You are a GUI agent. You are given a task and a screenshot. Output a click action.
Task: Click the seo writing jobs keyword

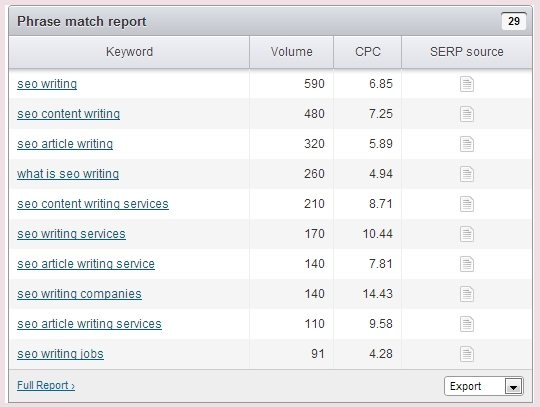(x=60, y=354)
